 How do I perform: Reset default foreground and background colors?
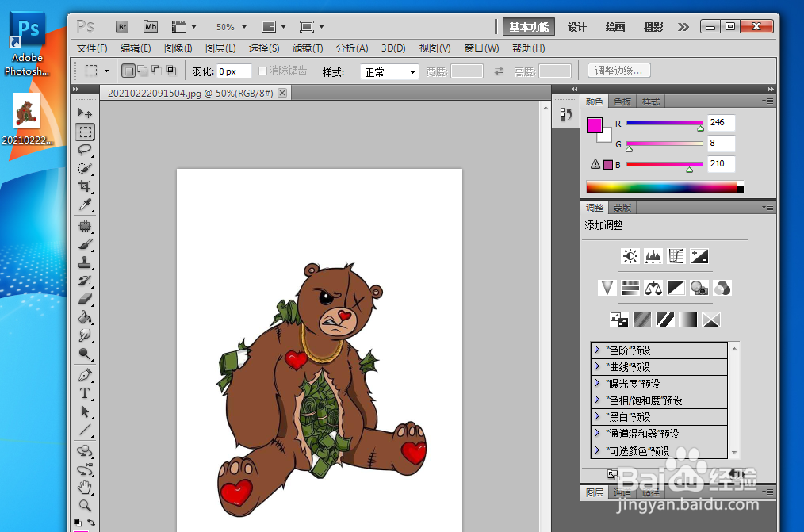click(x=78, y=522)
